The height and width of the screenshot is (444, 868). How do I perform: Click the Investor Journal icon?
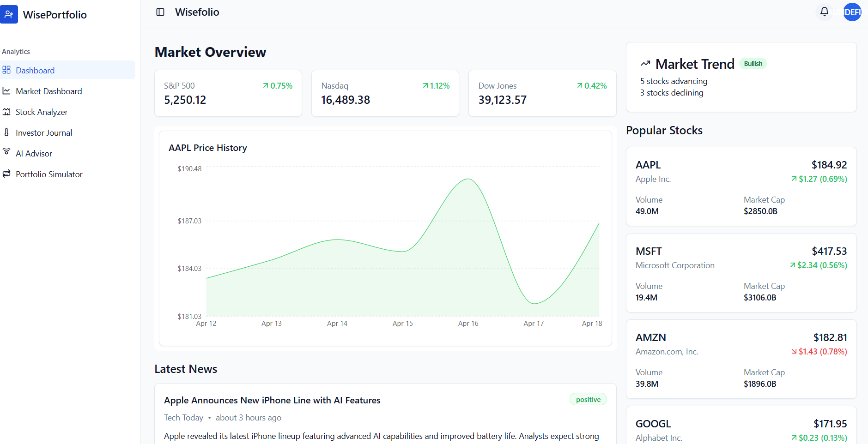6,132
